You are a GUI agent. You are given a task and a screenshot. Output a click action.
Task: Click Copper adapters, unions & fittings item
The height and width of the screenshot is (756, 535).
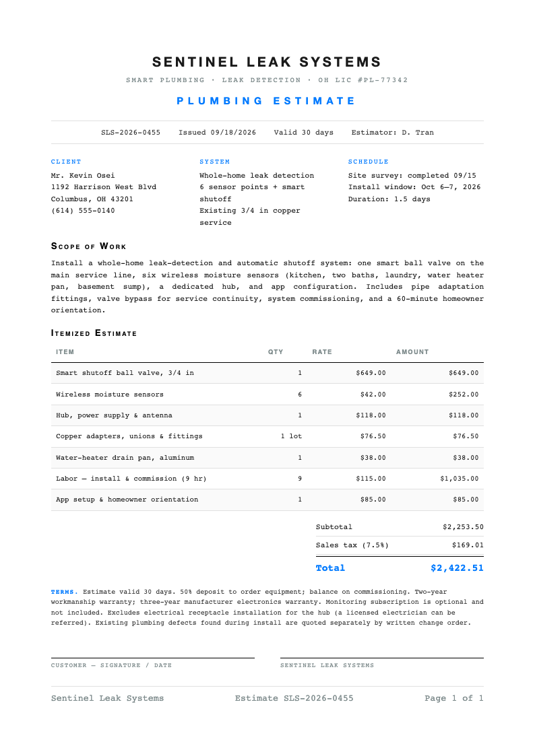(x=129, y=436)
